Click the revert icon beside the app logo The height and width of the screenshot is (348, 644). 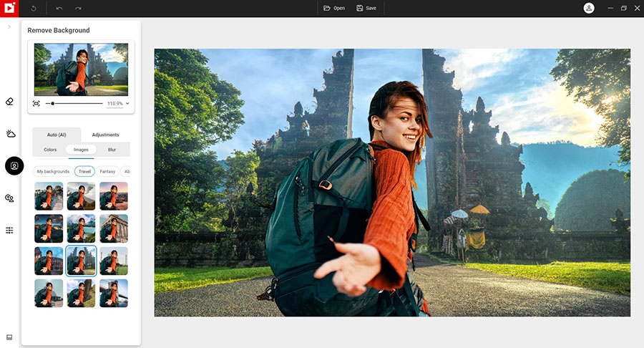pyautogui.click(x=34, y=8)
